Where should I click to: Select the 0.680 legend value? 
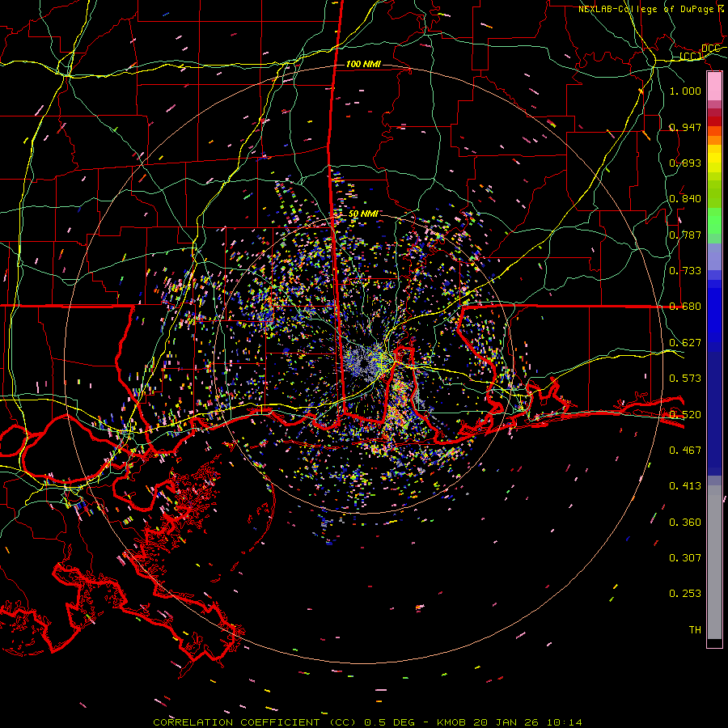pos(685,307)
